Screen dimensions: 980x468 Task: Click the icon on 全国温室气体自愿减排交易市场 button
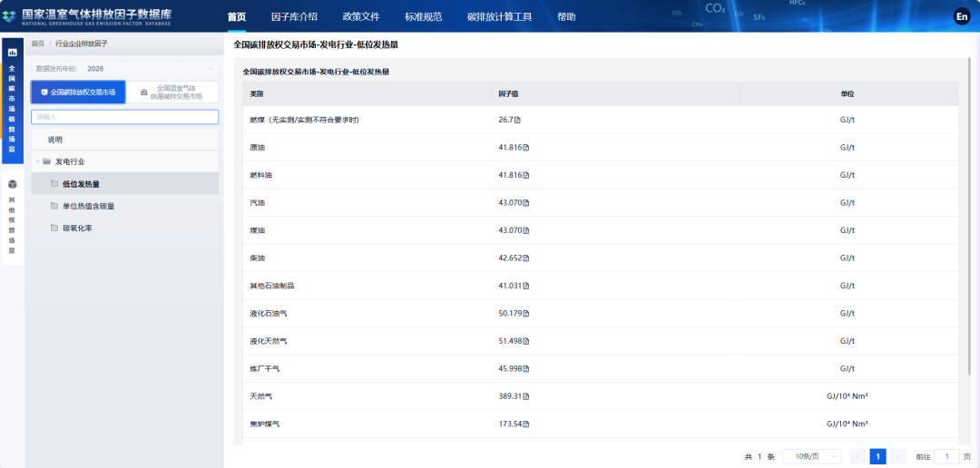(143, 93)
